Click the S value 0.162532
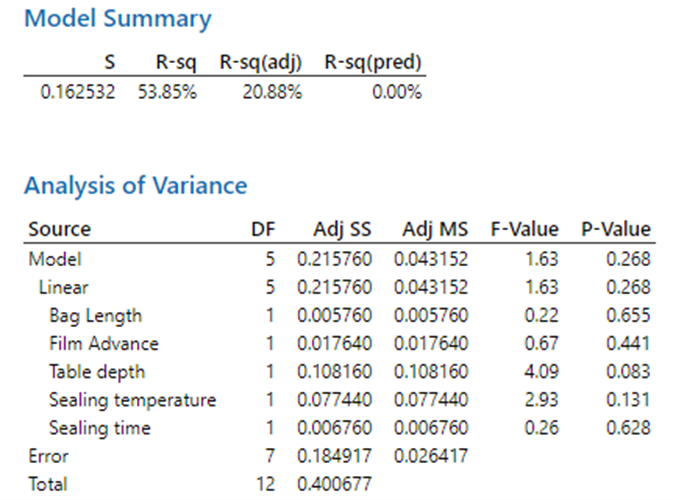The width and height of the screenshot is (673, 500). [76, 93]
